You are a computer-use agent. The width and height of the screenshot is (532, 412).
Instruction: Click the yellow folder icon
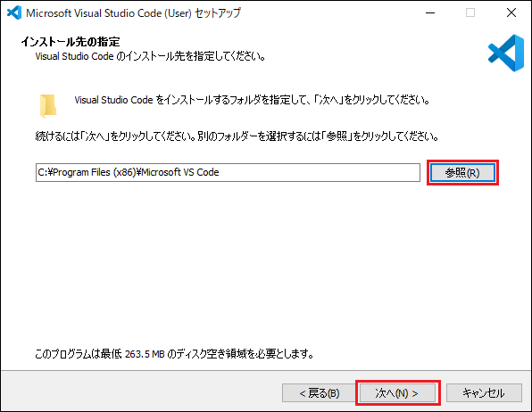pyautogui.click(x=48, y=106)
